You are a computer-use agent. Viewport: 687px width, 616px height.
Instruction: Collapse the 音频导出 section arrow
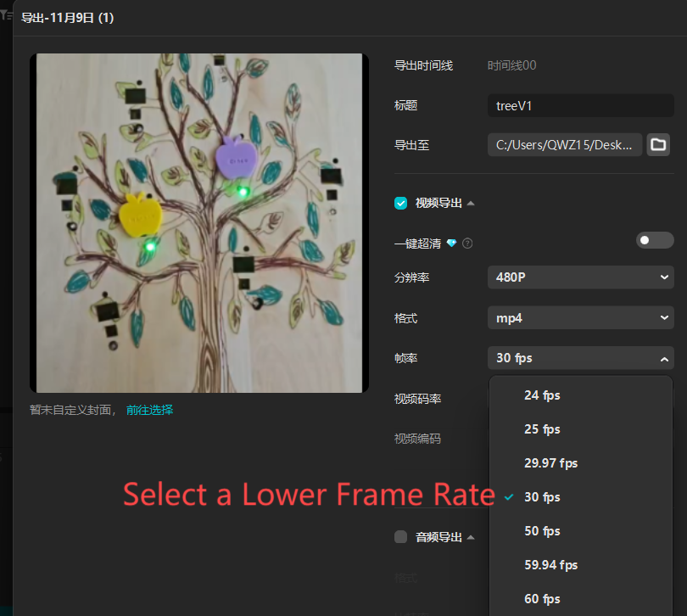[x=471, y=538]
